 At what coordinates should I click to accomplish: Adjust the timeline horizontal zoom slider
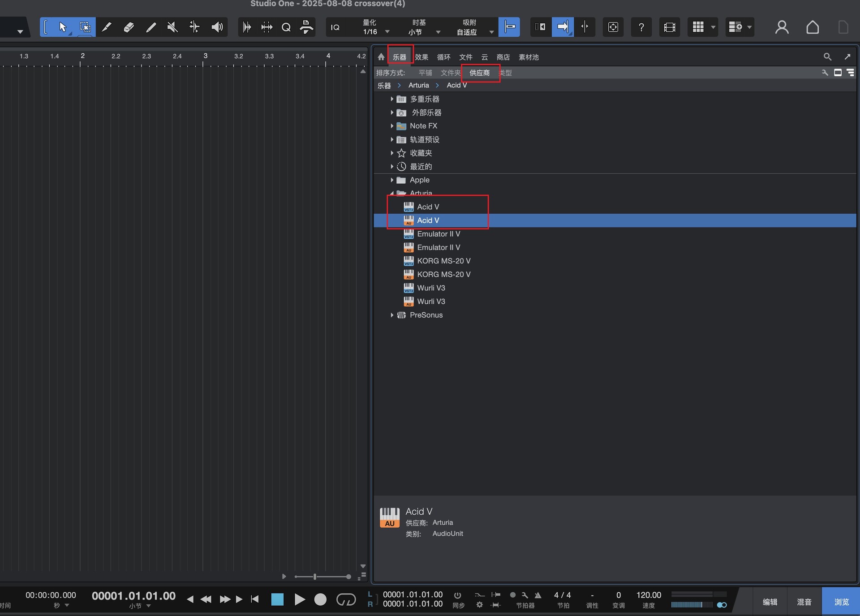click(x=315, y=577)
